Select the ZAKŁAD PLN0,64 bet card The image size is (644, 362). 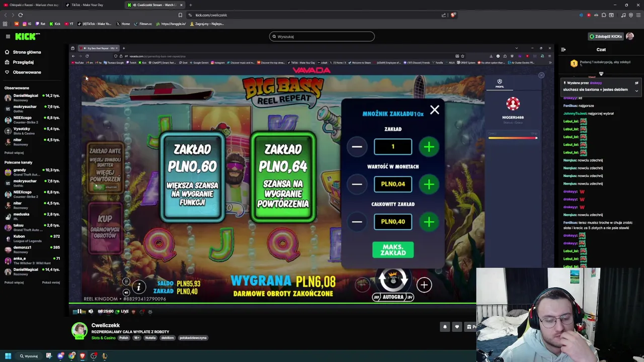(283, 177)
